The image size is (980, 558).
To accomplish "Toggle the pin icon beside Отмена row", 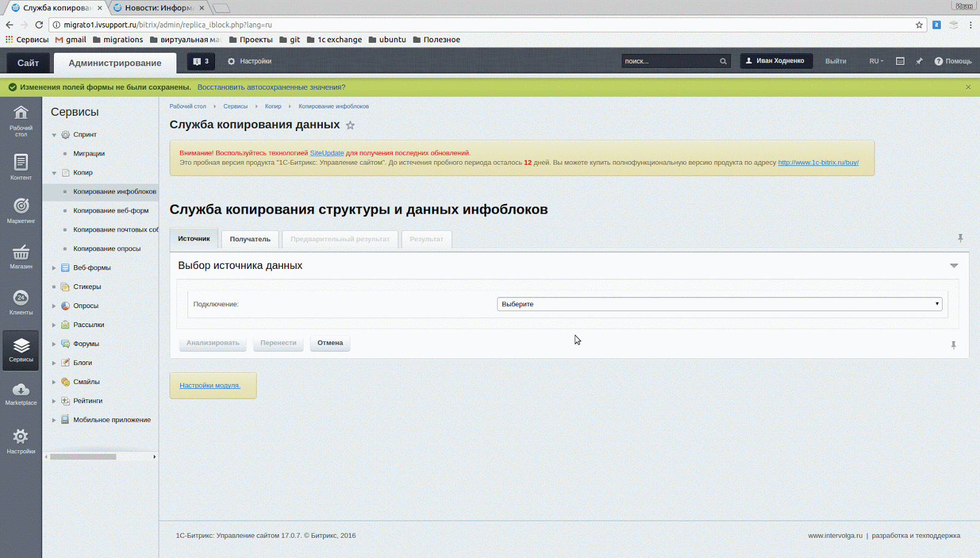I will point(953,345).
